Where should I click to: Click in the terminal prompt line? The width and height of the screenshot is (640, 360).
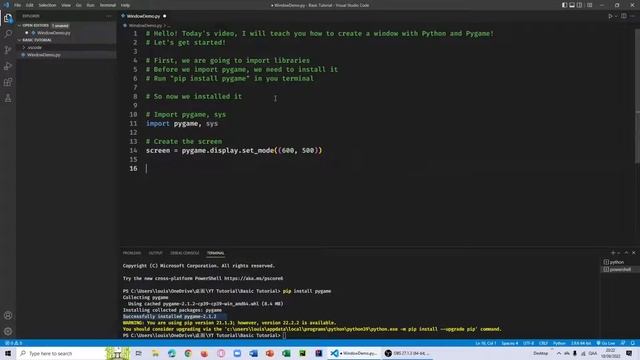[x=204, y=336]
